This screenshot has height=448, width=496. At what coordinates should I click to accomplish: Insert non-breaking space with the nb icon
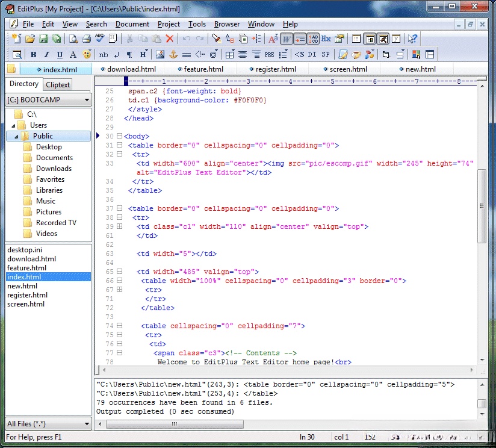103,54
